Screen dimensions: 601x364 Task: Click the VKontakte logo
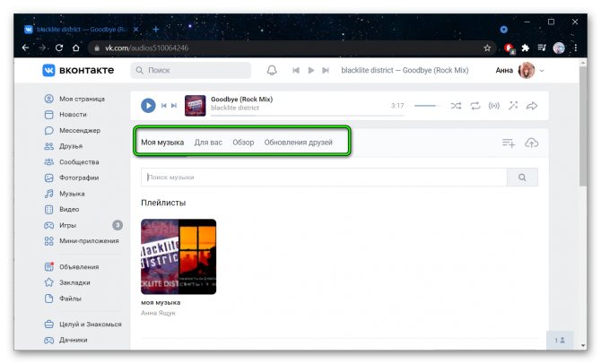coord(78,70)
